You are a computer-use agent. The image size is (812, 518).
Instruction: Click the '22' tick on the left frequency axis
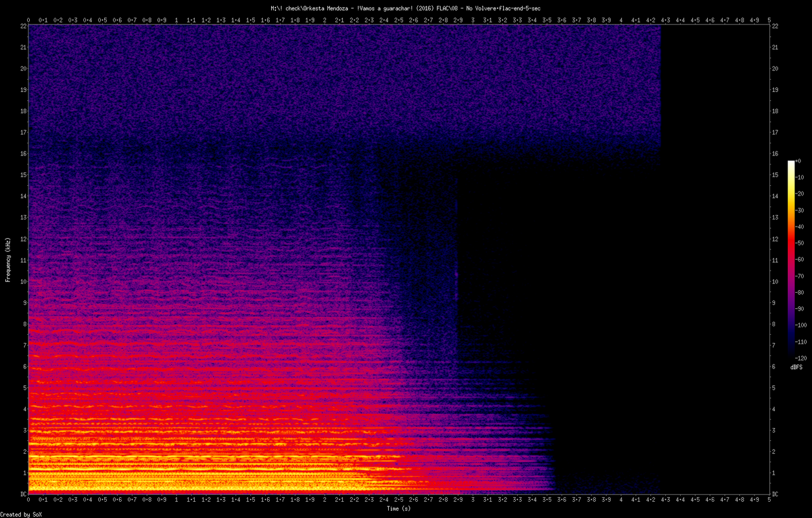coord(22,25)
